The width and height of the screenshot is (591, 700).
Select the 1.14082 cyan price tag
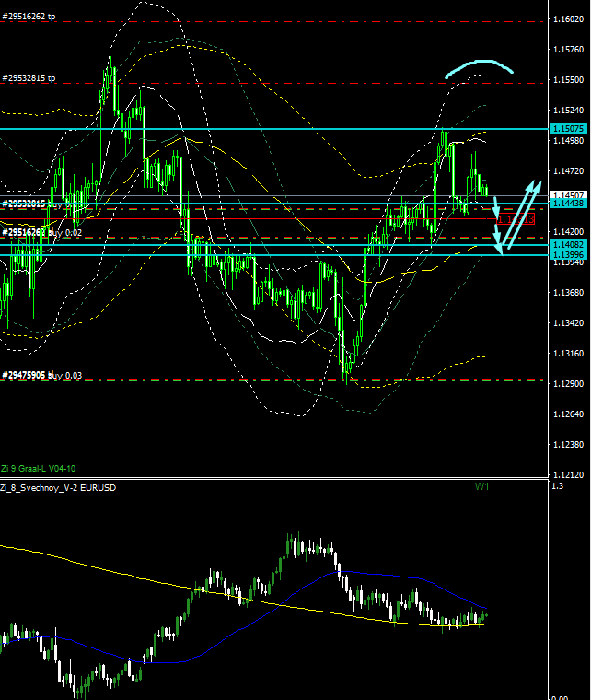(x=567, y=244)
